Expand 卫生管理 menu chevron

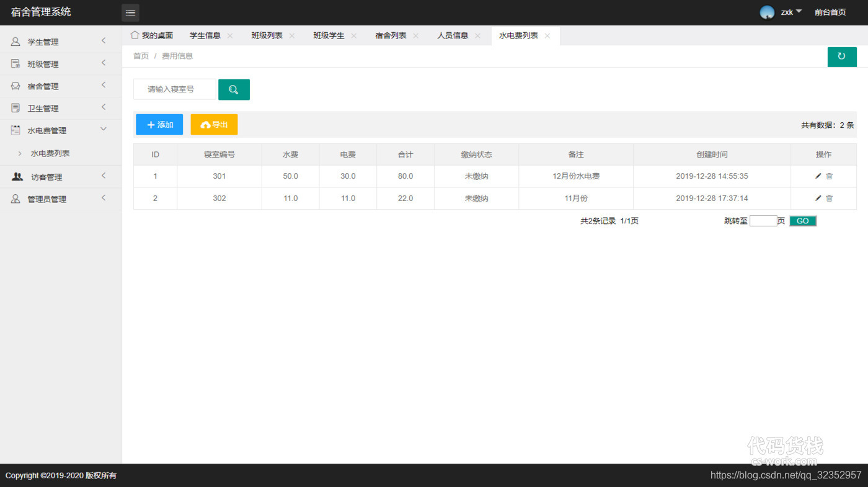tap(104, 107)
